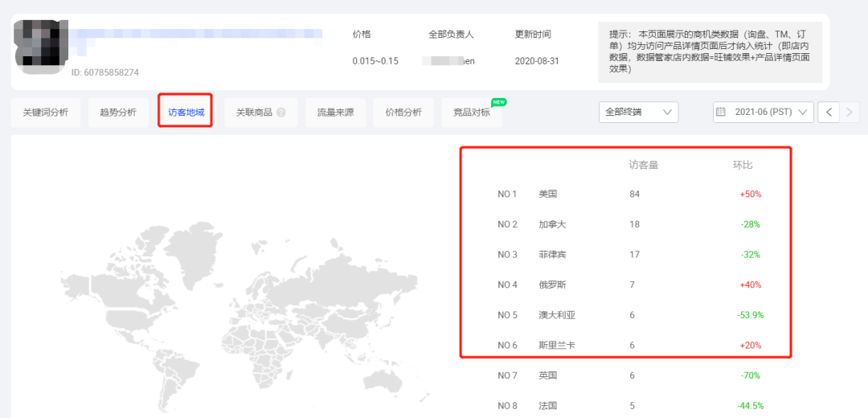Expand the 全部终端 dropdown
Screen dimensions: 868x418
(x=638, y=112)
